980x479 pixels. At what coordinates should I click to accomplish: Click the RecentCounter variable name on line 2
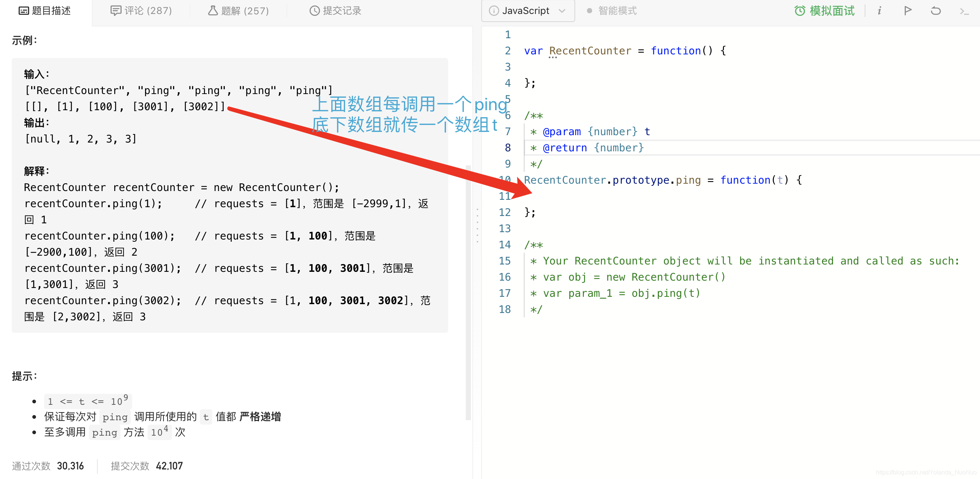click(x=590, y=51)
